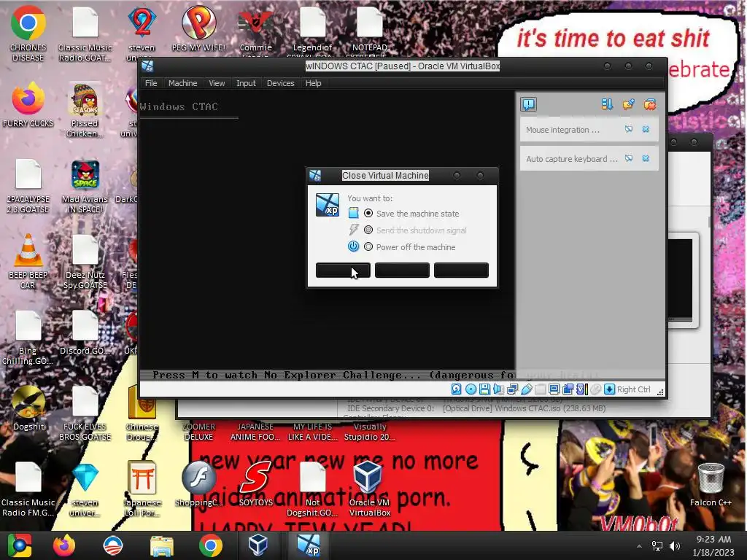The width and height of the screenshot is (747, 560).
Task: Select the Oracle VM VirtualBox desktop icon
Action: 369,489
